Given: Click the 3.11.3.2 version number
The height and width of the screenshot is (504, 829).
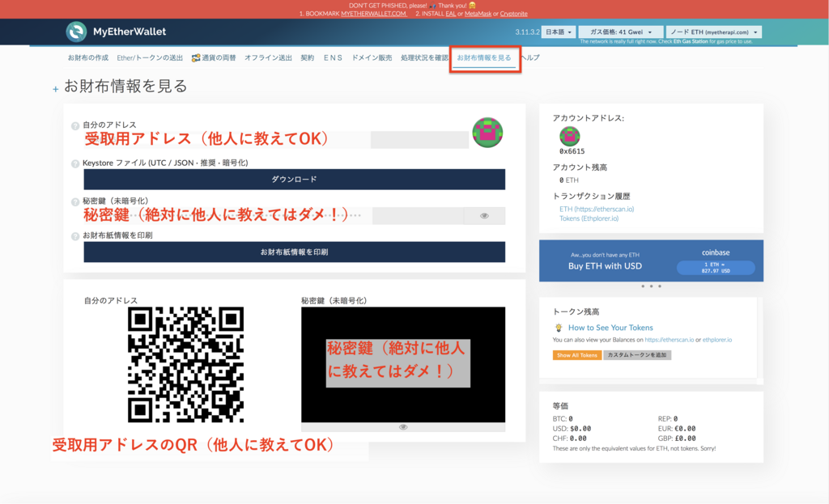Looking at the screenshot, I should click(527, 32).
